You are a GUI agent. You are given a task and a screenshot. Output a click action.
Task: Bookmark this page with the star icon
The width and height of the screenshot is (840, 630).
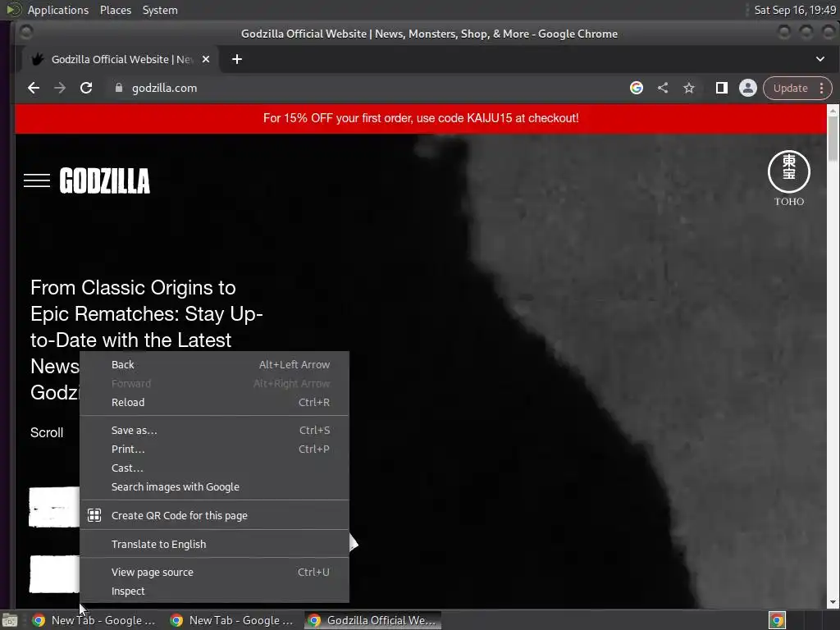[x=689, y=88]
